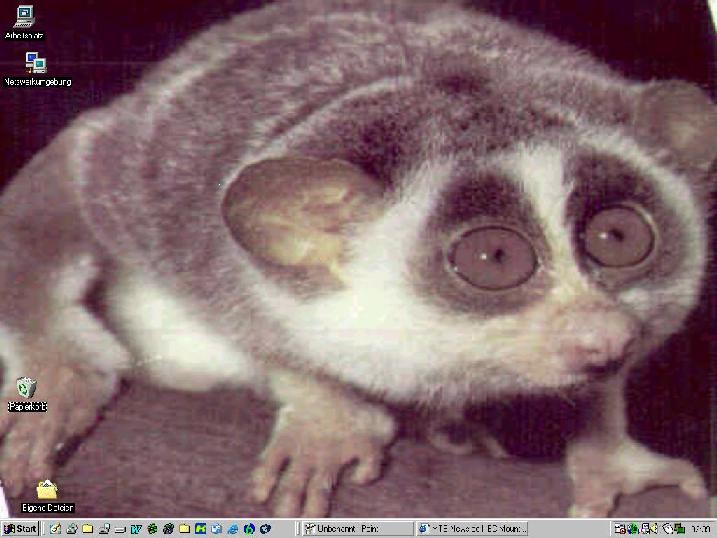Click the Papierkorb recycle bin icon
The height and width of the screenshot is (538, 717).
[27, 388]
